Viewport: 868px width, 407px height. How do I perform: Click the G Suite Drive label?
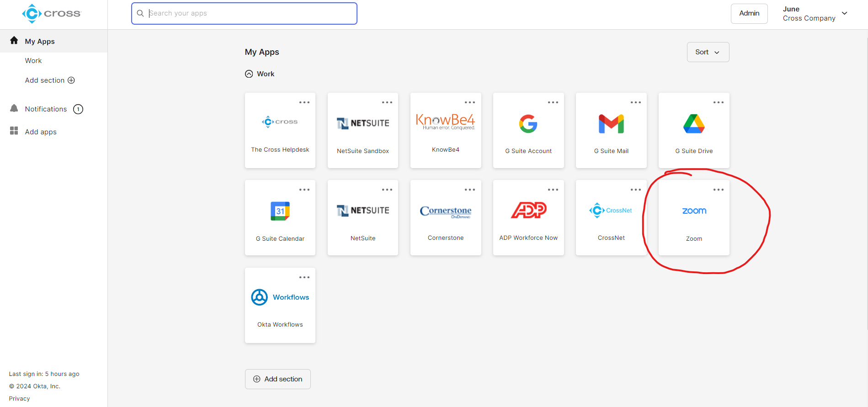pyautogui.click(x=694, y=151)
